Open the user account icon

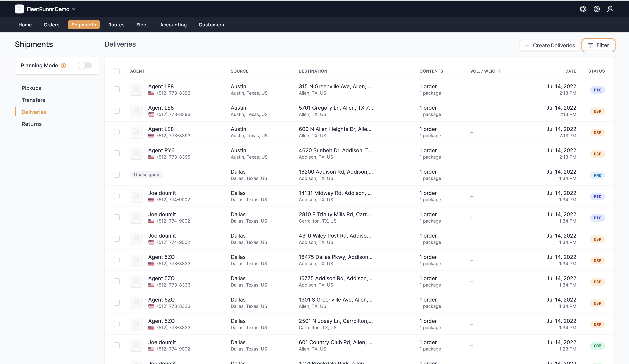(610, 9)
